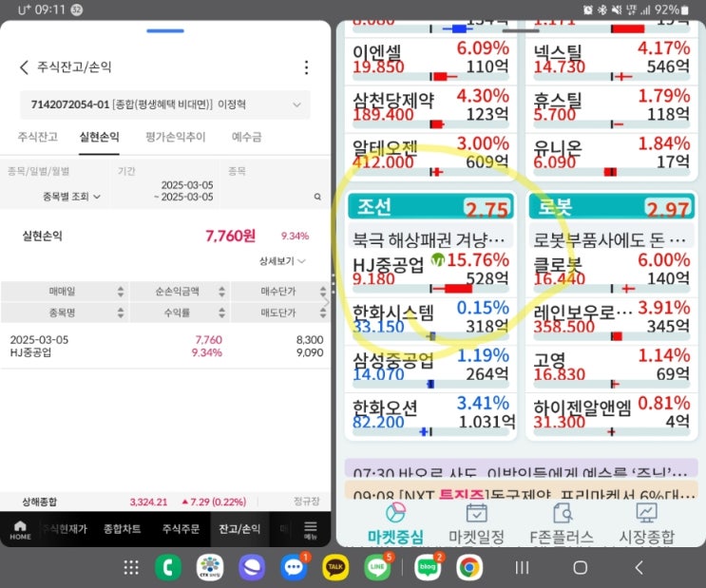
Task: Select 마켓중심 bottom tab
Action: (395, 524)
